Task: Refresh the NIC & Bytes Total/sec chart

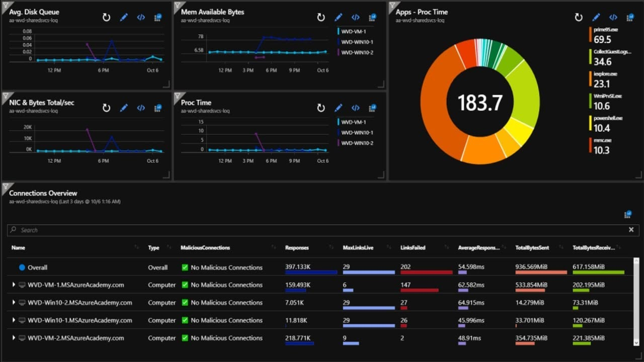Action: tap(107, 108)
